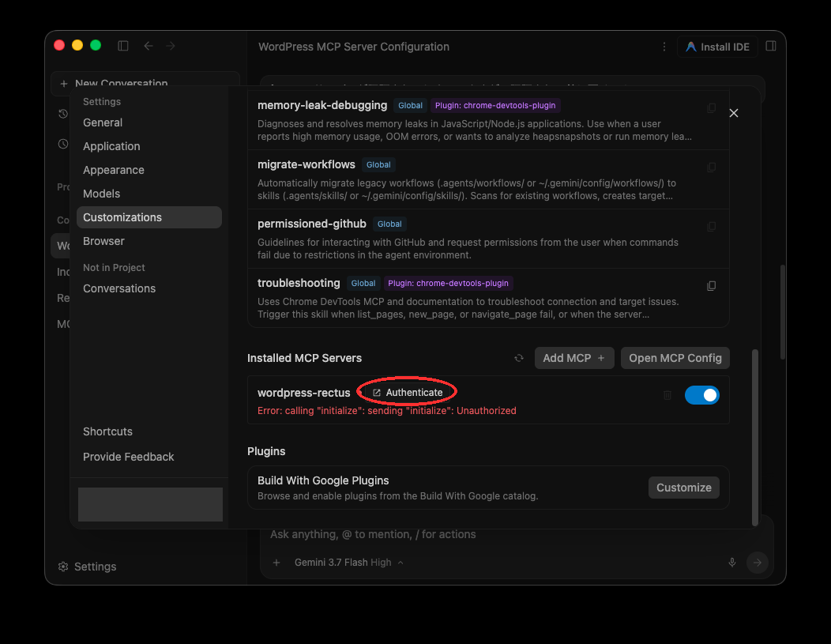
Task: Click the plus attach icon in chat input
Action: [x=276, y=563]
